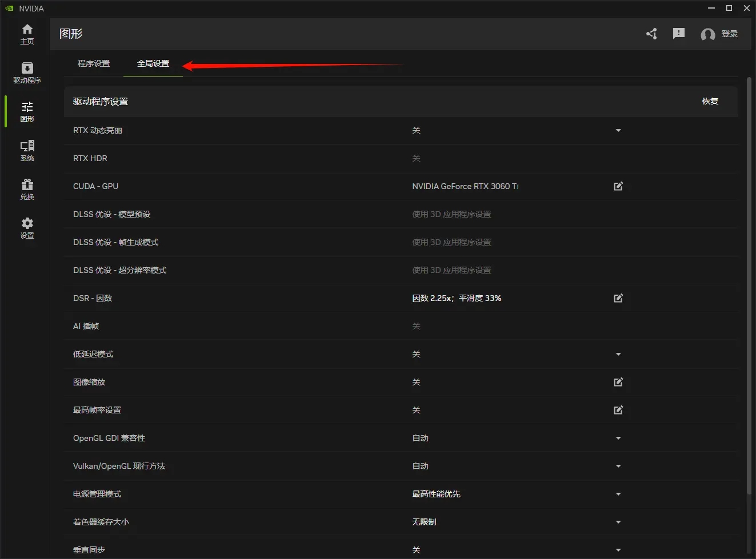Edit the DSR - 因数 setting
Image resolution: width=756 pixels, height=559 pixels.
click(618, 298)
